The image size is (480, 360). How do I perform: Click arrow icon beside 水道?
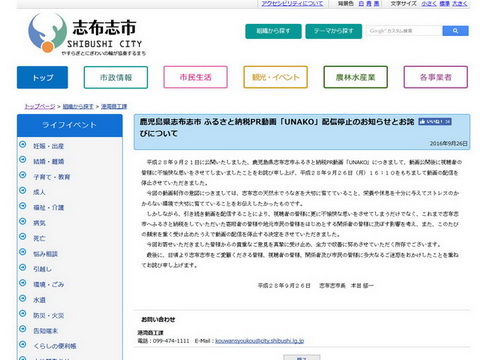click(23, 298)
